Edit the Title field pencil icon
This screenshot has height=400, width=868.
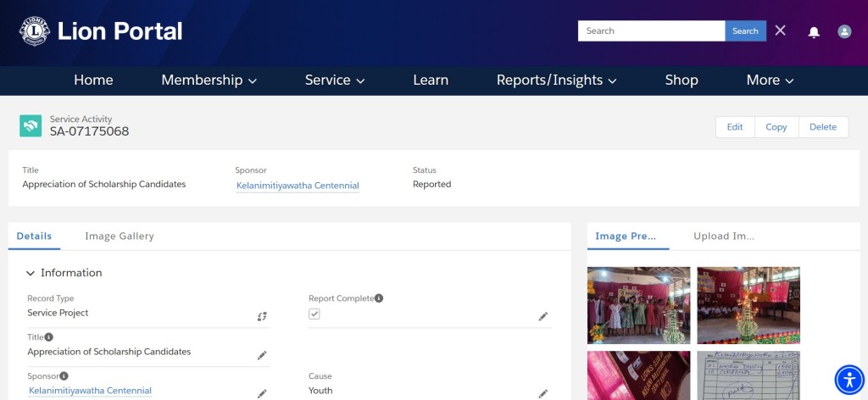[x=262, y=355]
